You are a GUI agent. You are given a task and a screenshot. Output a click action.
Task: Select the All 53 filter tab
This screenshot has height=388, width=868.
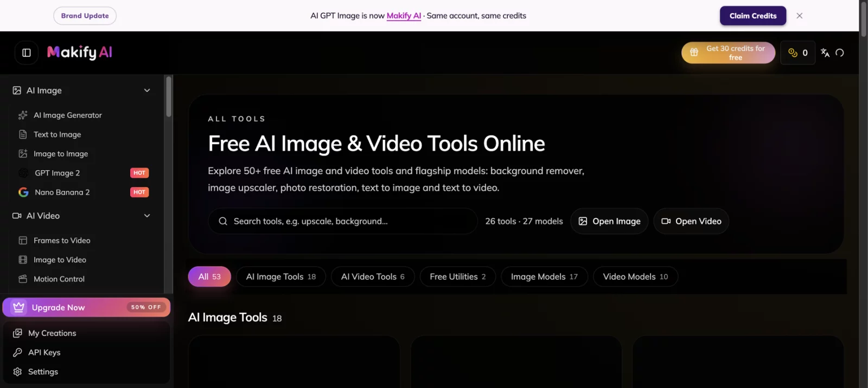pos(209,276)
